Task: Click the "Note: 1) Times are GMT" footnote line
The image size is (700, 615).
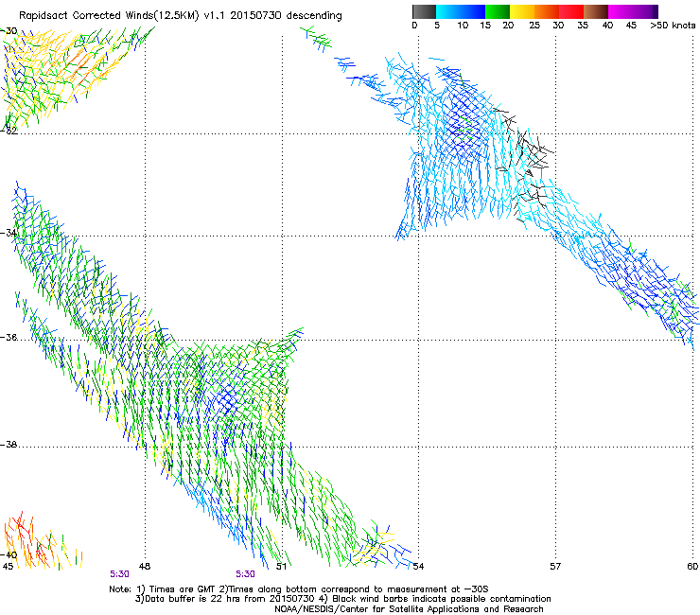Action: (x=299, y=589)
